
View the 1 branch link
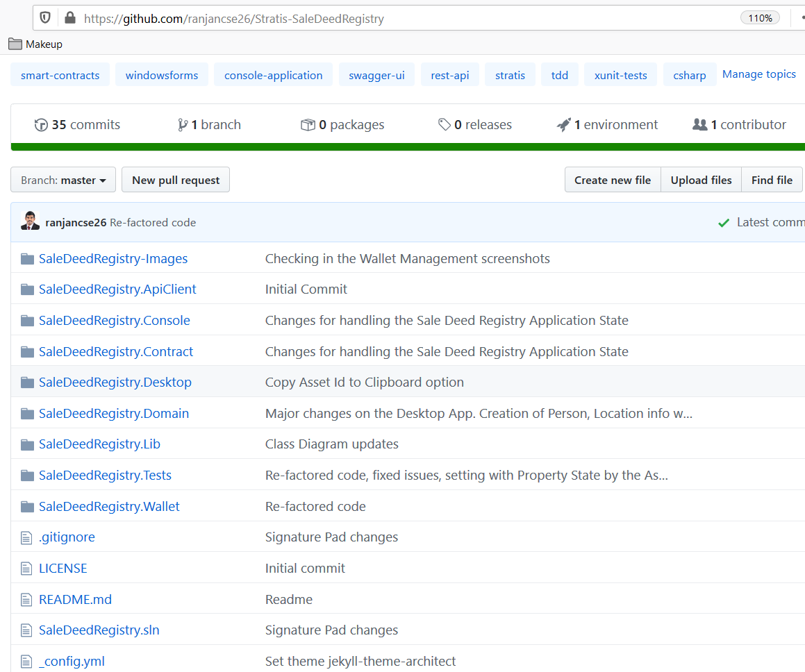[209, 125]
